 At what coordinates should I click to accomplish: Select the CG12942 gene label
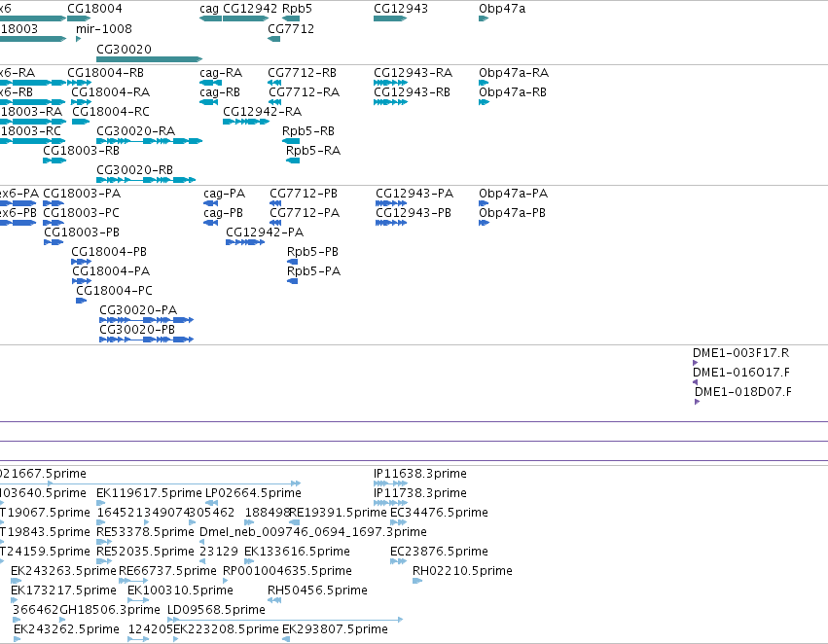tap(250, 9)
